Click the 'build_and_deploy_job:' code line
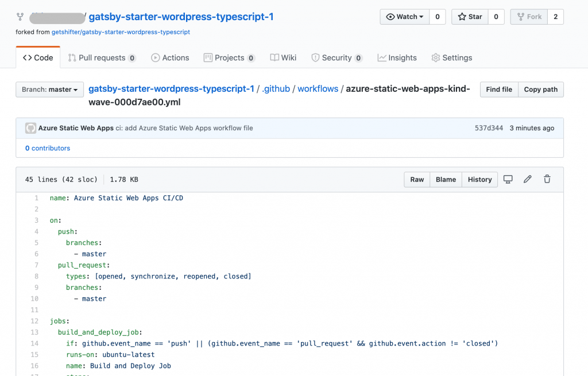The height and width of the screenshot is (376, 588). pyautogui.click(x=100, y=332)
